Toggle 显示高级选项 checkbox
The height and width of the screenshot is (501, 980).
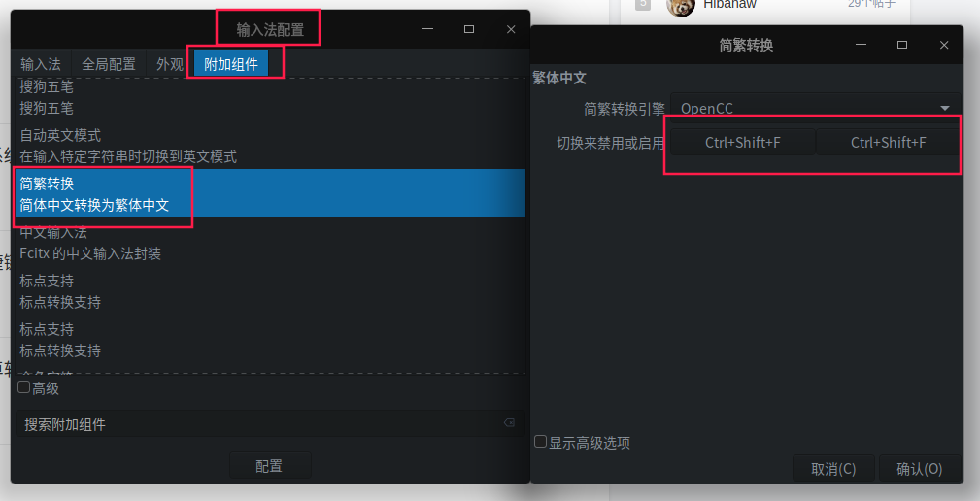(541, 442)
